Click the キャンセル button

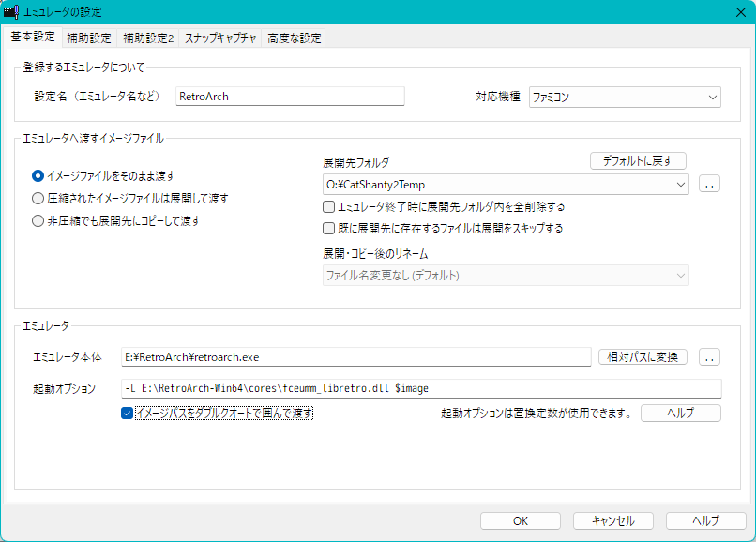(612, 521)
